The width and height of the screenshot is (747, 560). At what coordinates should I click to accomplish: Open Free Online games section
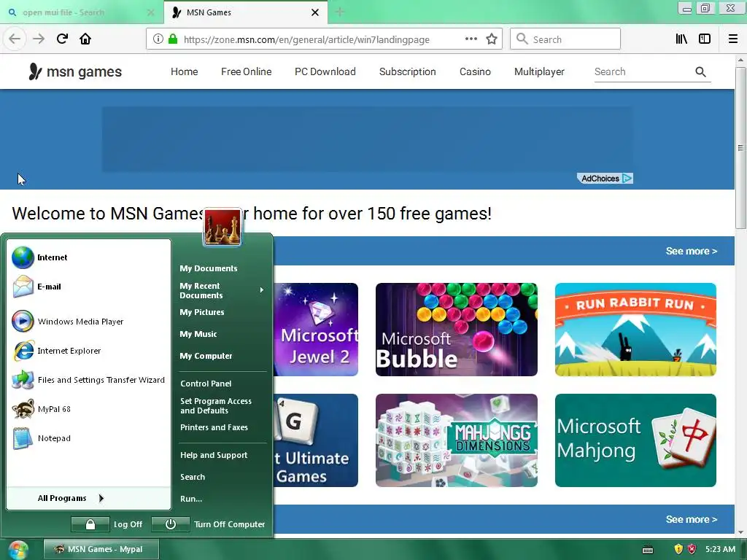tap(247, 72)
